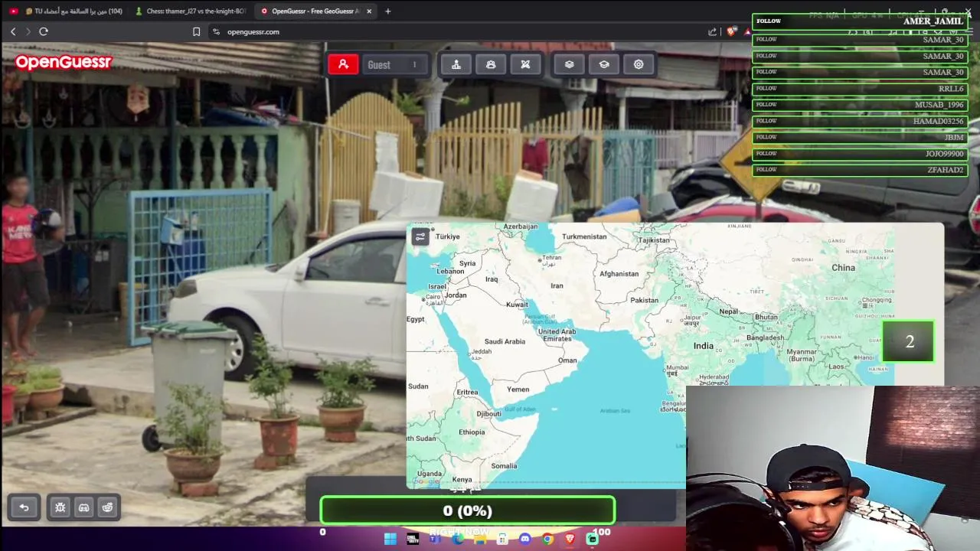Open the multiplayer group icon
Screen dimensions: 980x551
(491, 64)
